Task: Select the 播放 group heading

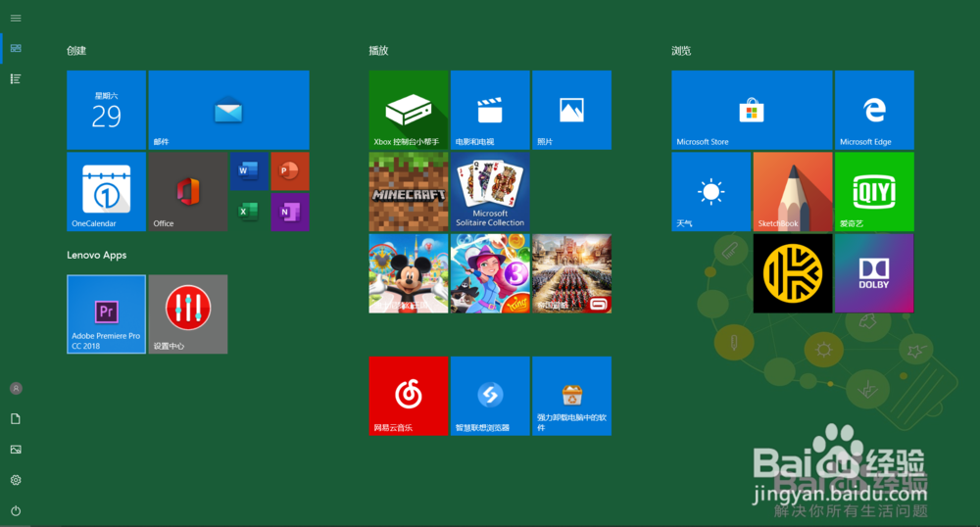Action: click(x=378, y=51)
